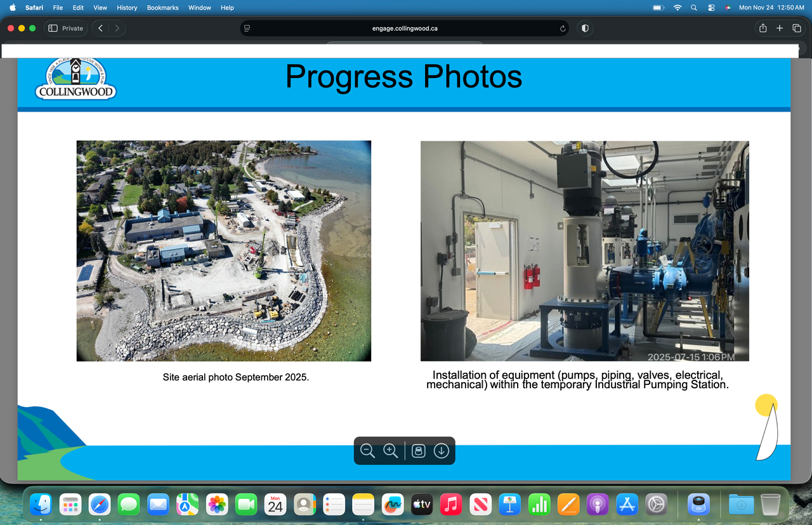Zoom in the PDF with the plus magnifier
This screenshot has width=812, height=525.
(391, 451)
